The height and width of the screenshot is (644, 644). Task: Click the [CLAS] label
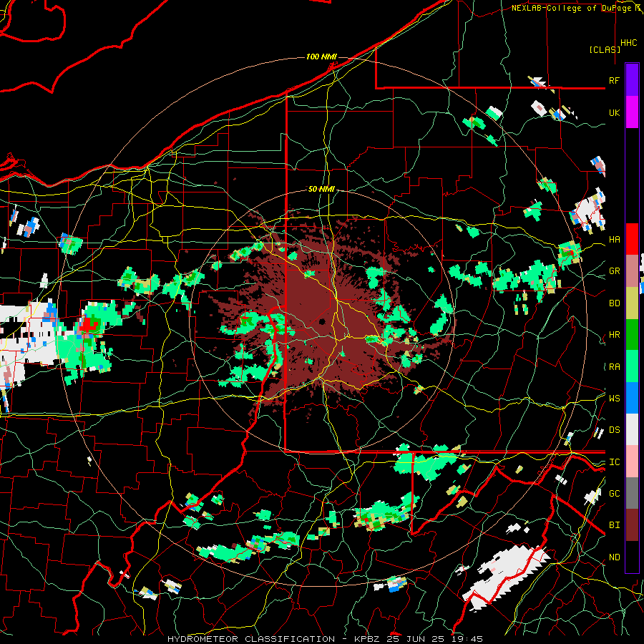pyautogui.click(x=605, y=49)
